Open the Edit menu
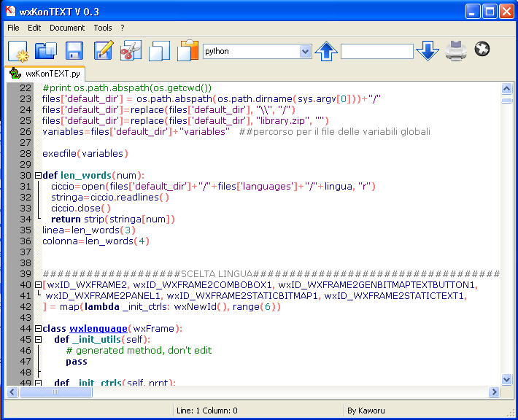518x420 pixels. point(34,28)
